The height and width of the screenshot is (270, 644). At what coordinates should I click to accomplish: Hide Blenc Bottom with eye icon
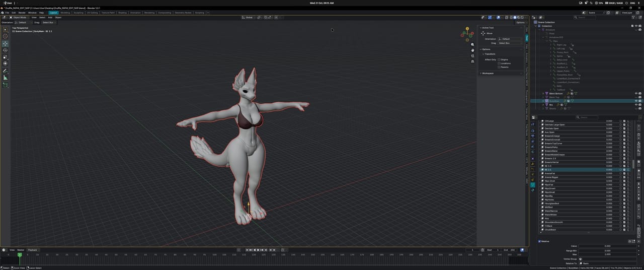pyautogui.click(x=636, y=93)
